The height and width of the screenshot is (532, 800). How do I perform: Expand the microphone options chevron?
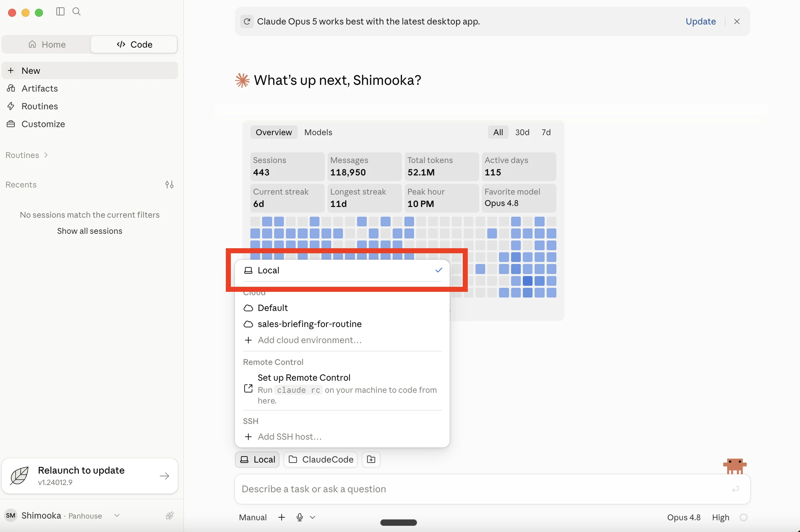coord(313,518)
